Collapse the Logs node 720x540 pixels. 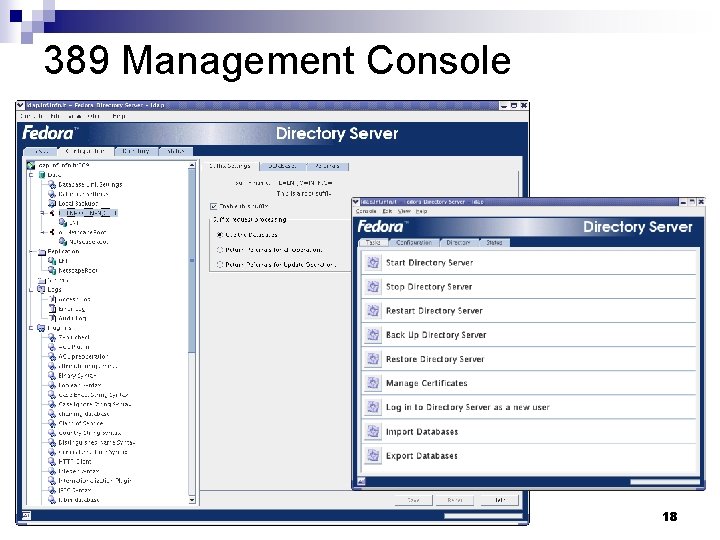point(31,290)
